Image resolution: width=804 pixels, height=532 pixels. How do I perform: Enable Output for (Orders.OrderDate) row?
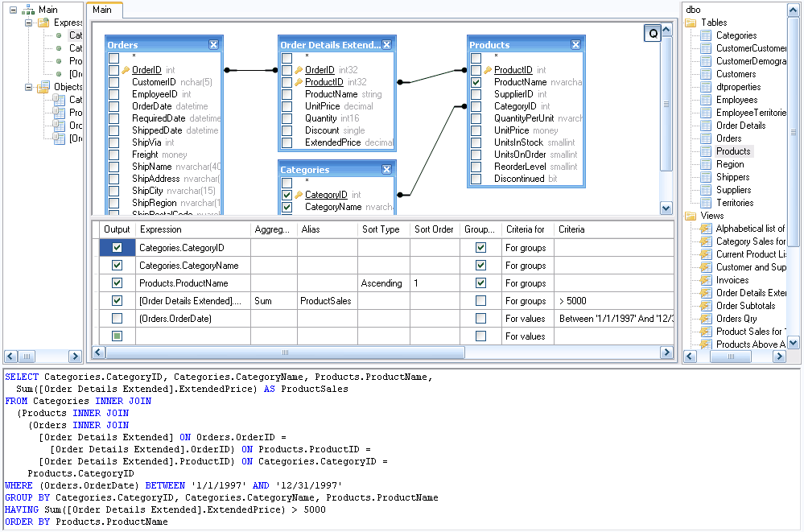(x=117, y=319)
